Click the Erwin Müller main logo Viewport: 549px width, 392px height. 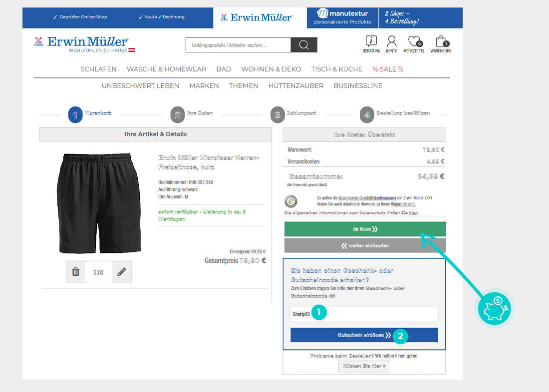(x=84, y=44)
